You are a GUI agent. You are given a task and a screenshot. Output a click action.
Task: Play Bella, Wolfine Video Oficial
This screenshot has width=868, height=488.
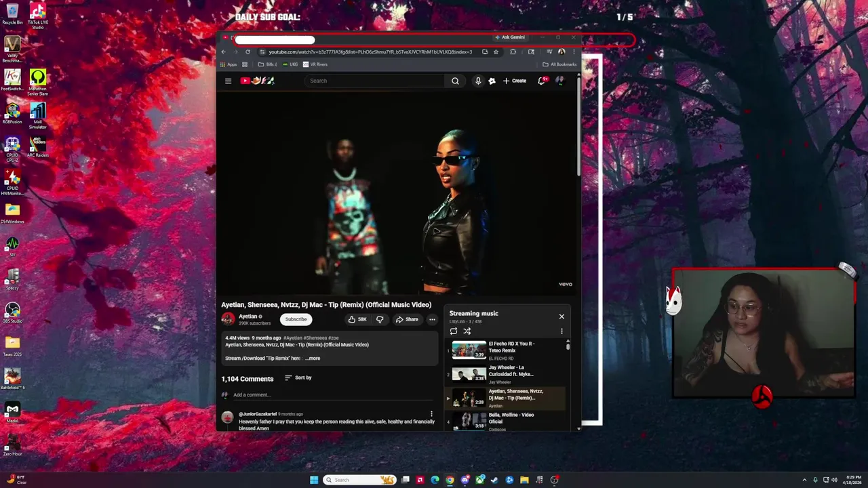coord(505,421)
